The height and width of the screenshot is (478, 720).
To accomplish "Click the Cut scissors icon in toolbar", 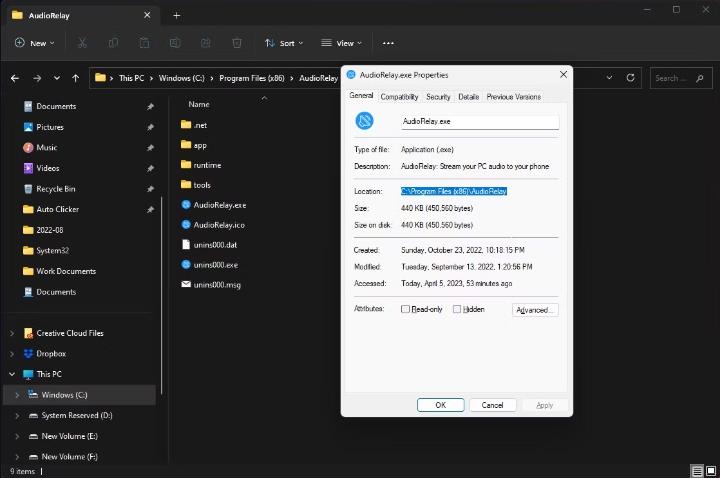I will coord(82,43).
